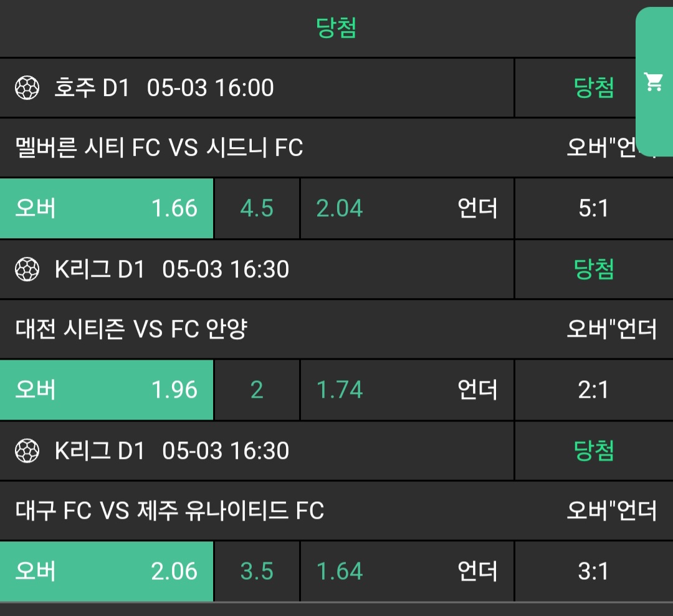Screen dimensions: 673x616
Task: Select 언더 1.74 for 대전 시티즌 match
Action: (x=407, y=390)
